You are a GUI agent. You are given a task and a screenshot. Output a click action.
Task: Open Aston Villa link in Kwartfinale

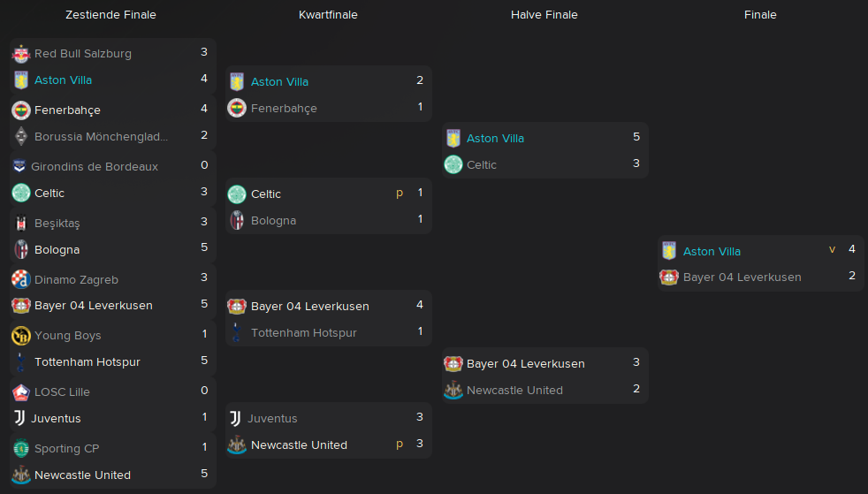coord(279,82)
